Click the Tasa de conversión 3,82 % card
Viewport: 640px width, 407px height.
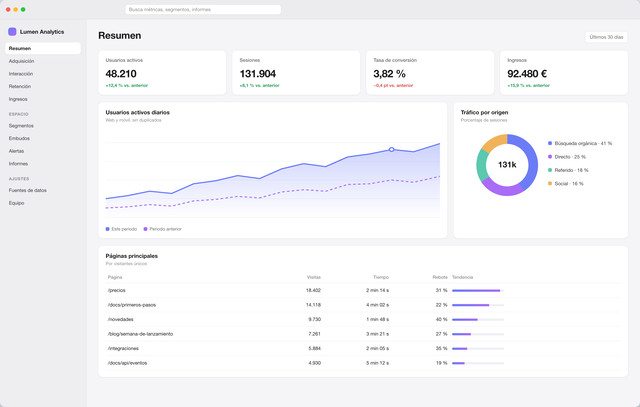tap(430, 73)
